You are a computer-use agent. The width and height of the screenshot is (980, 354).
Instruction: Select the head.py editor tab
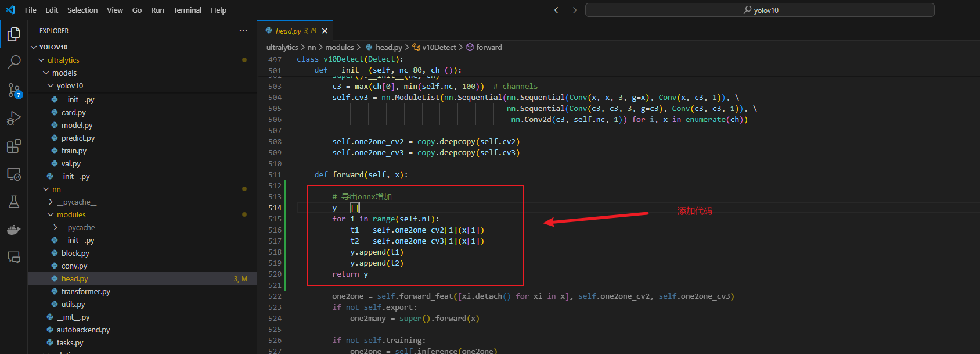pyautogui.click(x=296, y=31)
